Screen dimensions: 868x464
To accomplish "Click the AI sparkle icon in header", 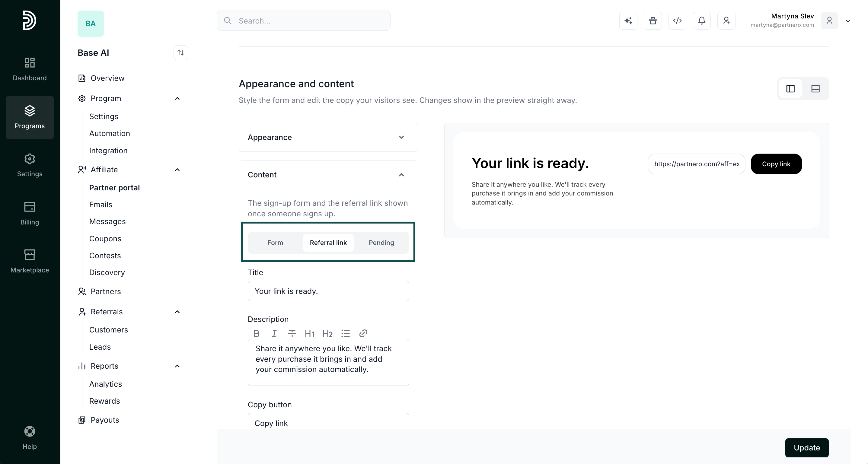I will pos(628,21).
